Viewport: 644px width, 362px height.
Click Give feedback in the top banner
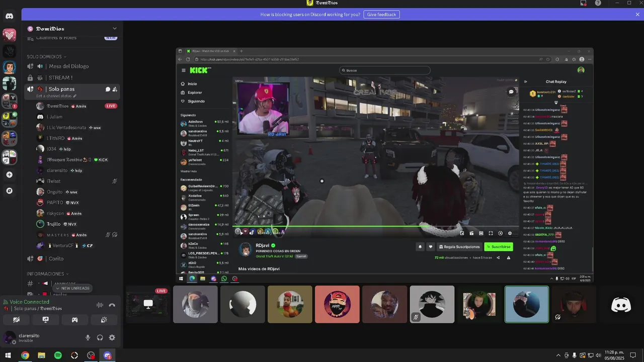coord(381,15)
